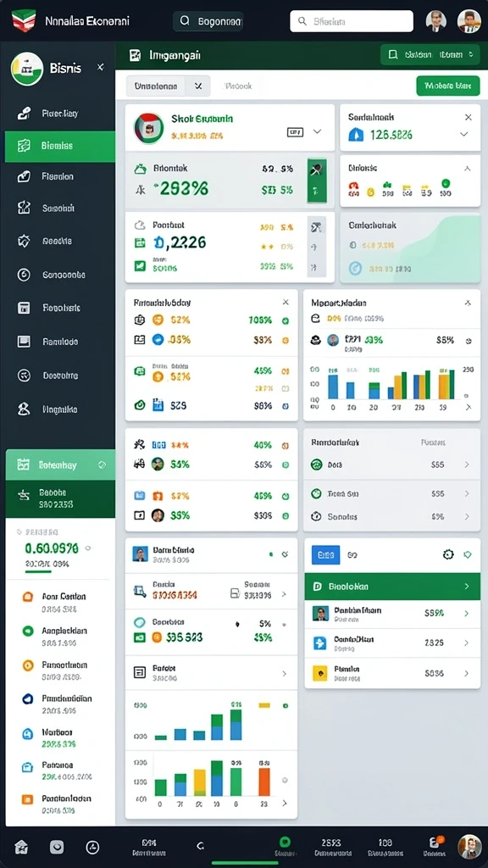Expand the 126.5826 card dropdown chevron
The image size is (488, 868).
pos(464,134)
